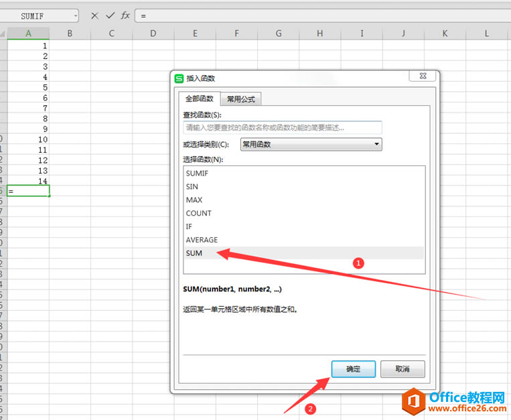The width and height of the screenshot is (511, 420).
Task: Select AVERAGE in the function list
Action: [304, 240]
